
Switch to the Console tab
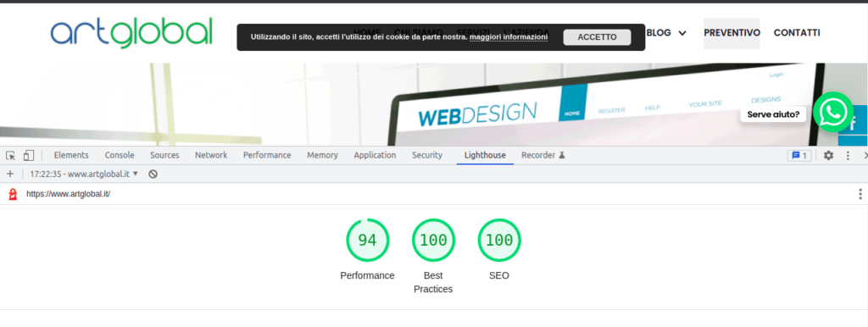120,156
